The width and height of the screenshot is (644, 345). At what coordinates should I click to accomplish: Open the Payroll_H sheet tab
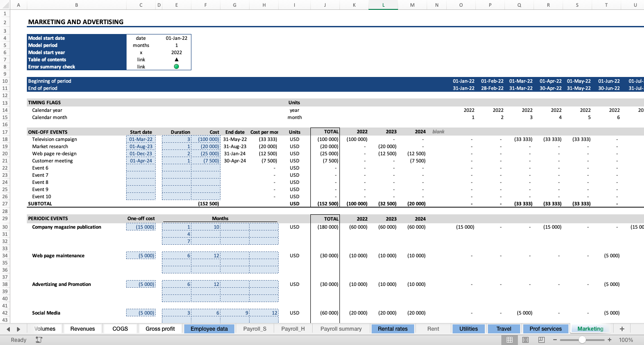[x=293, y=329]
